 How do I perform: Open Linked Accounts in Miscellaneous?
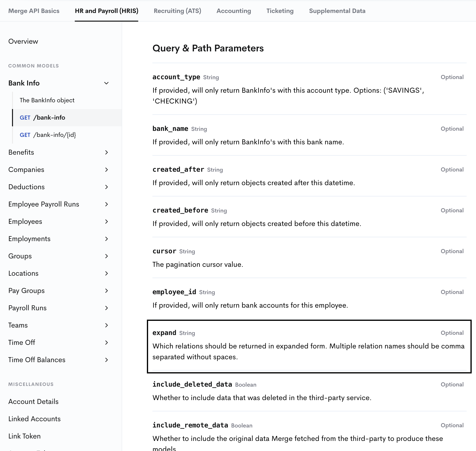click(x=34, y=419)
